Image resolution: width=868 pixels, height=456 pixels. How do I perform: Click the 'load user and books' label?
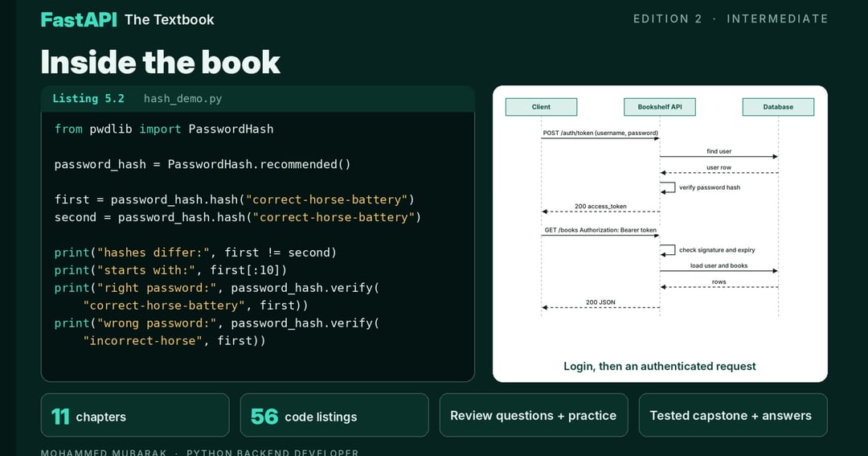719,265
